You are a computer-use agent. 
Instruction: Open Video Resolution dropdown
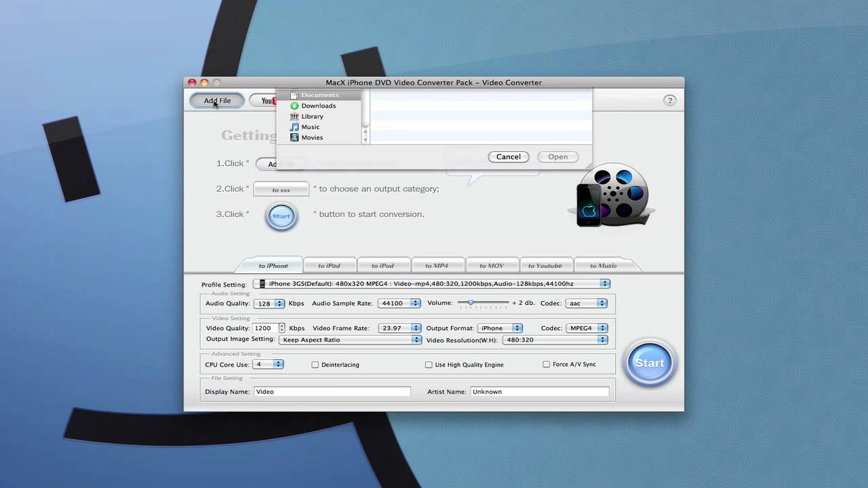[555, 340]
